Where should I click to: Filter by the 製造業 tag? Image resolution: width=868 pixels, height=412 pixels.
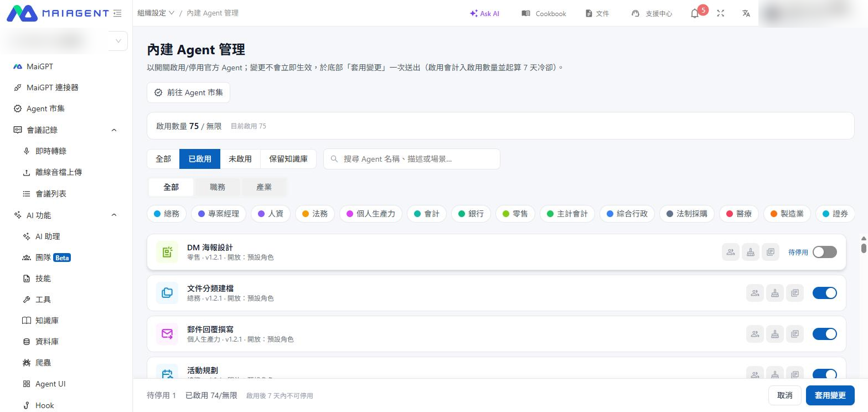click(x=787, y=214)
